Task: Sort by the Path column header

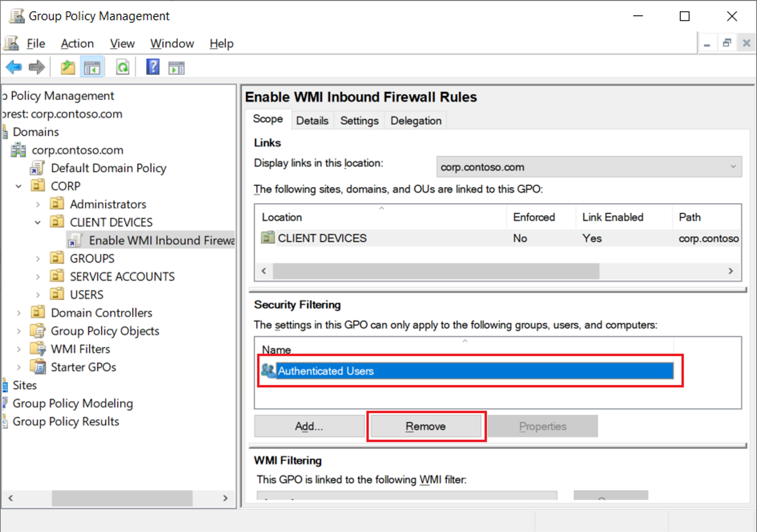Action: pos(707,217)
